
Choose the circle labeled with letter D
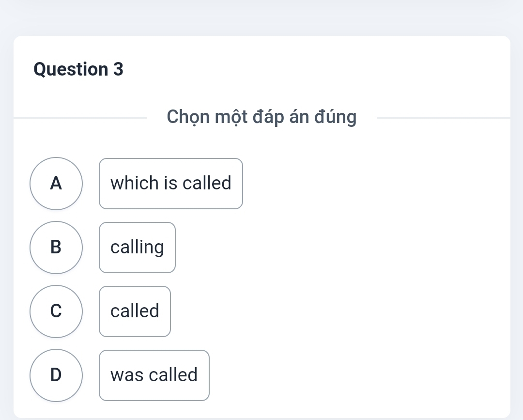tap(56, 375)
